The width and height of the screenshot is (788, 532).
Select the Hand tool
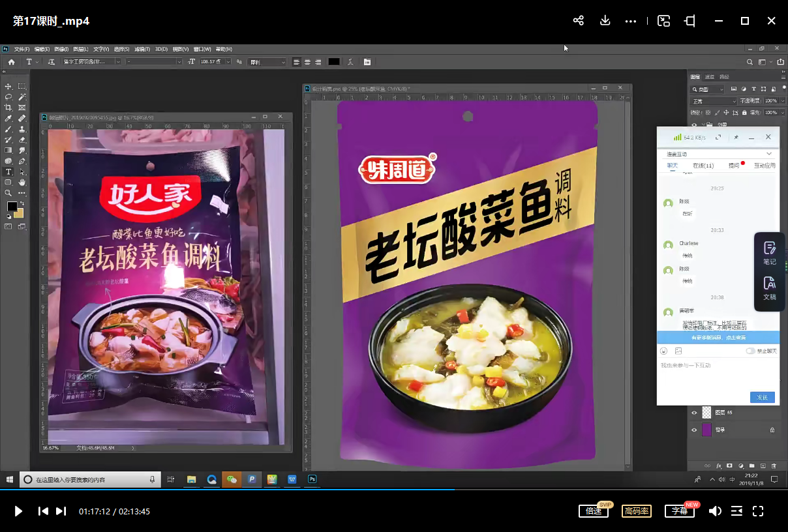point(22,182)
